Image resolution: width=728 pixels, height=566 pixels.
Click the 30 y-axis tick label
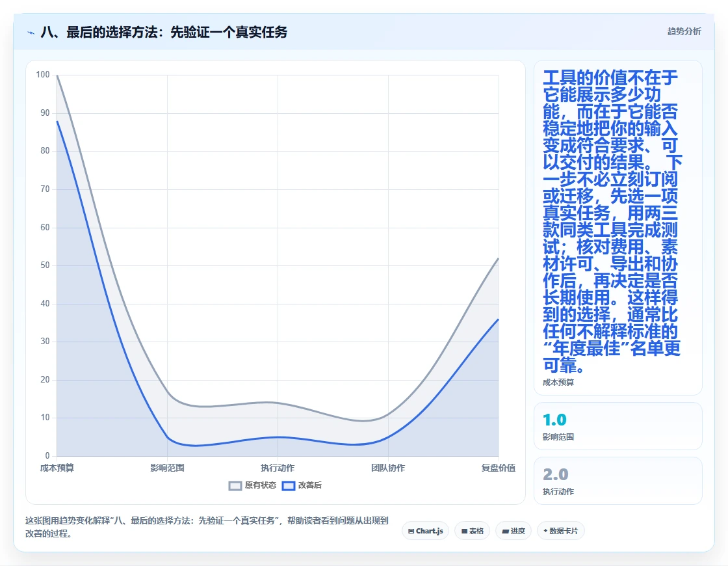pyautogui.click(x=45, y=341)
